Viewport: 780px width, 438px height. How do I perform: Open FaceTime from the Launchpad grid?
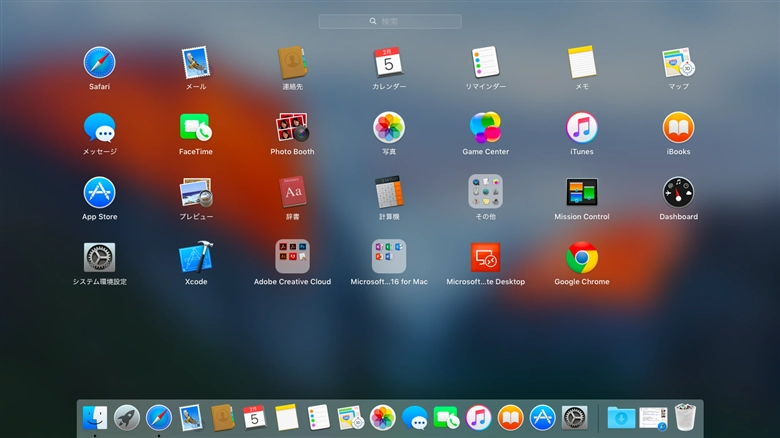coord(195,128)
